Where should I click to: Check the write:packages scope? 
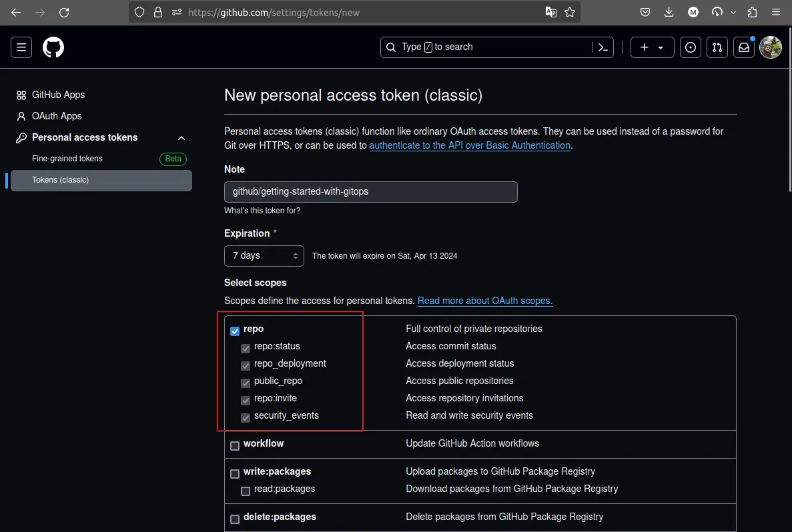point(235,474)
